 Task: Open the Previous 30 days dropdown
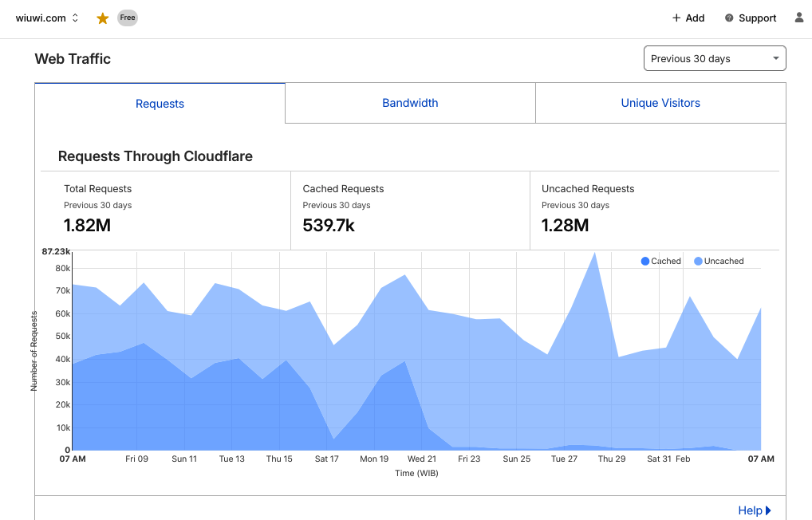(x=714, y=58)
